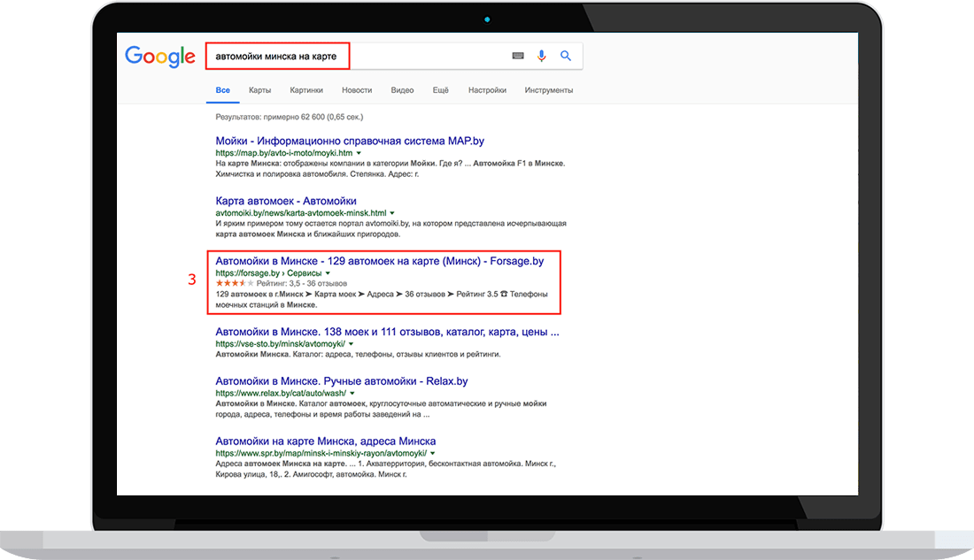
Task: Click 'Результатов: примерно 62 600' stats text
Action: 289,117
